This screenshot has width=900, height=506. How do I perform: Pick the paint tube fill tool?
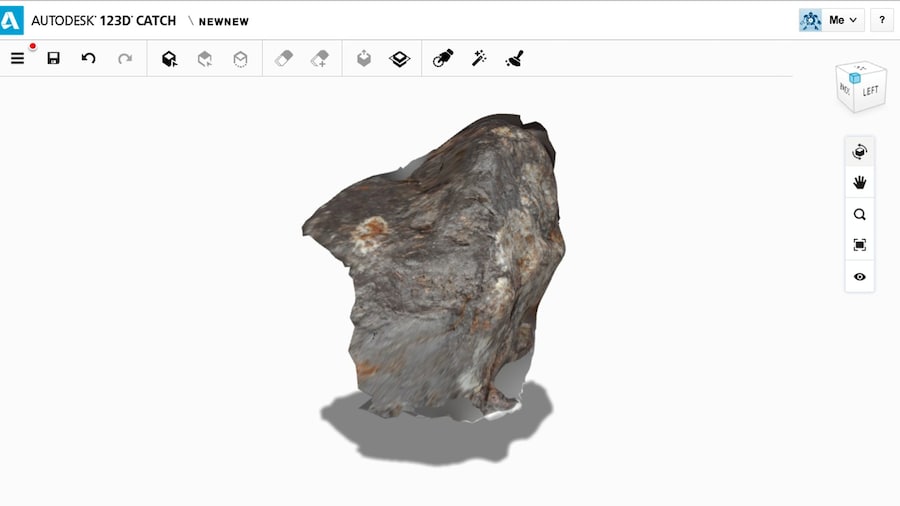443,58
